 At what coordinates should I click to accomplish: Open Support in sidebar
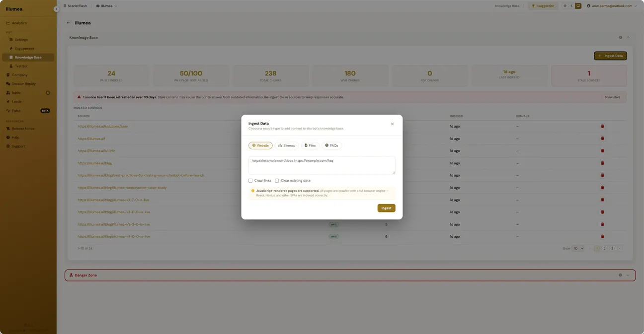[28, 146]
